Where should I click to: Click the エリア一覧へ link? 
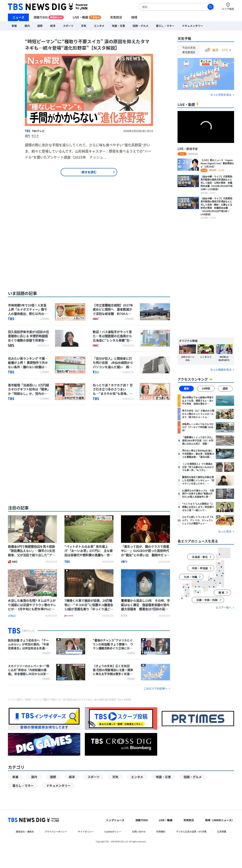click(x=225, y=608)
